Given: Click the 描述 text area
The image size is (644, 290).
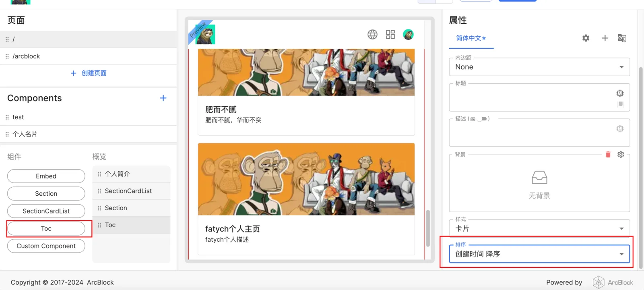Looking at the screenshot, I should tap(539, 133).
